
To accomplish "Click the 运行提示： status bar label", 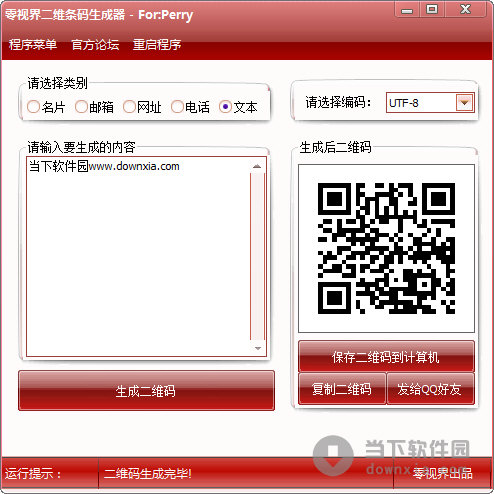I will [x=33, y=473].
